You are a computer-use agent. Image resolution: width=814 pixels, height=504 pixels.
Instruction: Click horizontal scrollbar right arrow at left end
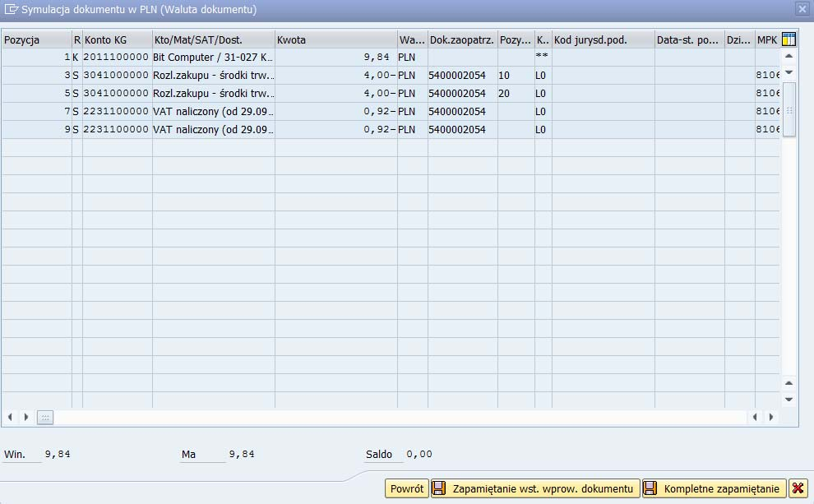pyautogui.click(x=26, y=417)
